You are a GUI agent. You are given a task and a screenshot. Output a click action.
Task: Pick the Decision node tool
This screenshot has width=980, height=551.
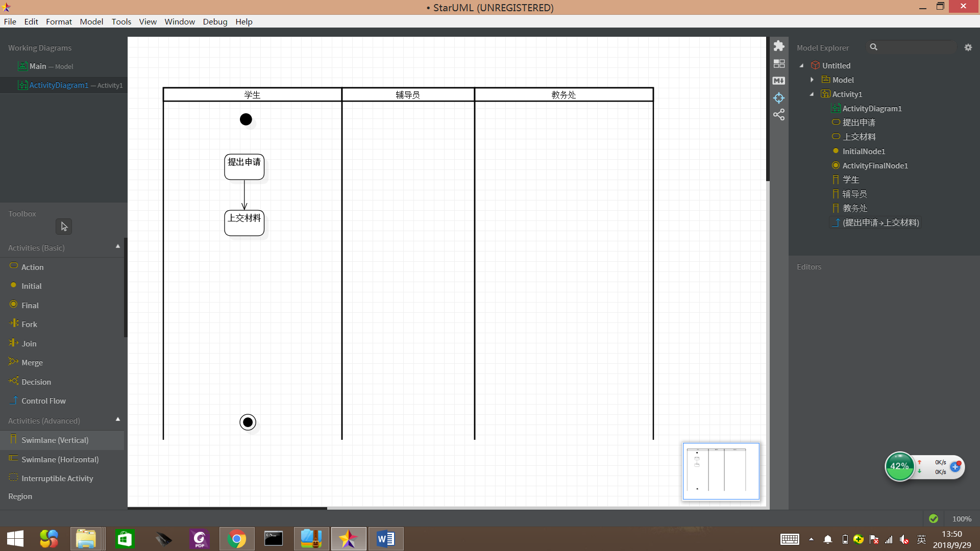(x=36, y=382)
